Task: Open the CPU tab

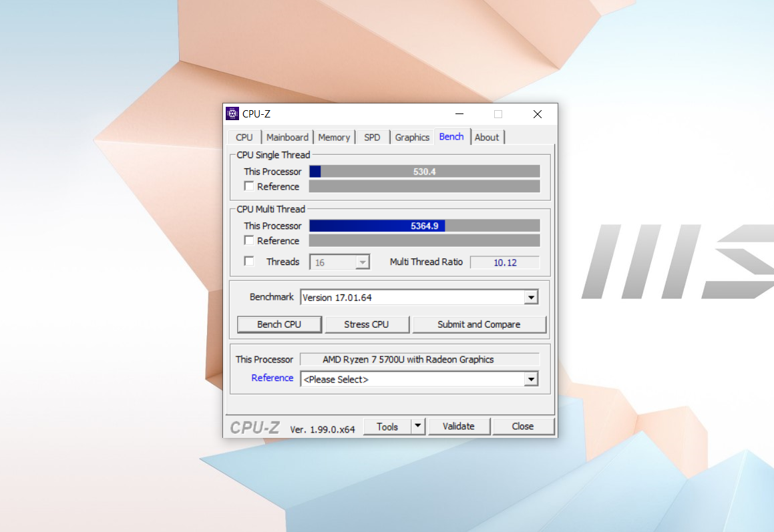Action: click(x=244, y=138)
